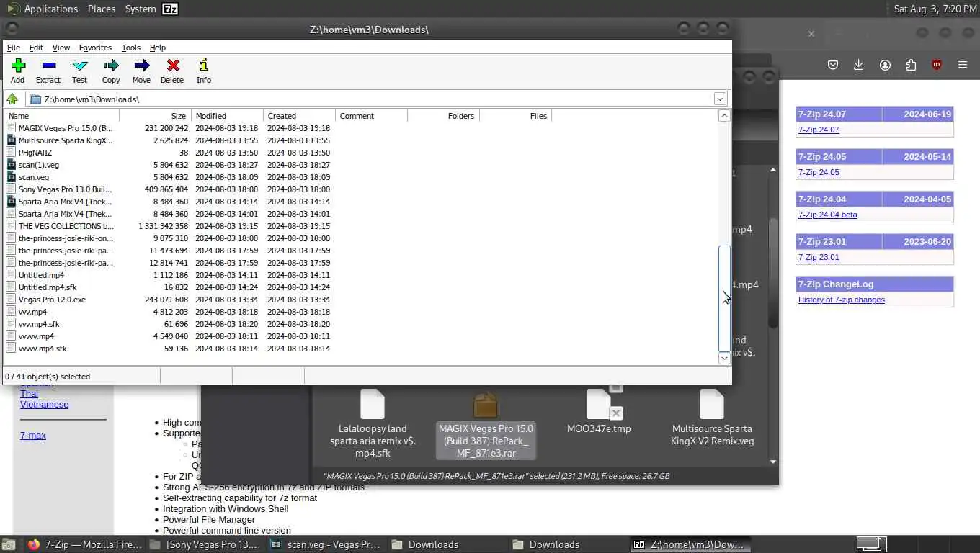Select MAGIX Vegas Pro 15.0 file row

(x=168, y=128)
